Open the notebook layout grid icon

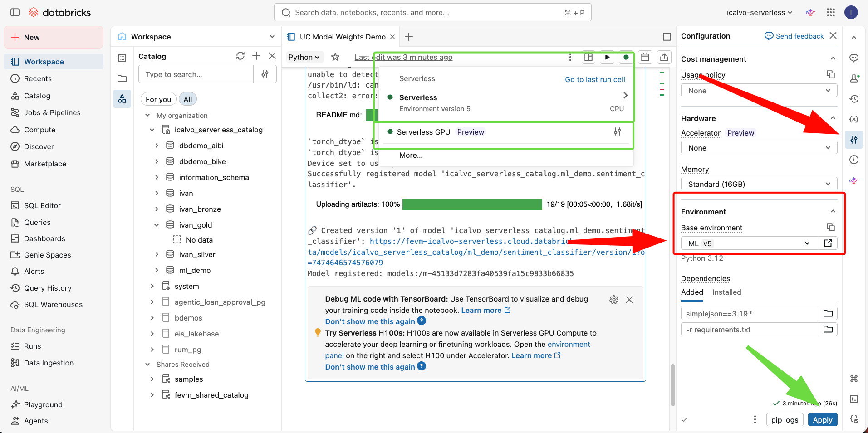pos(588,57)
